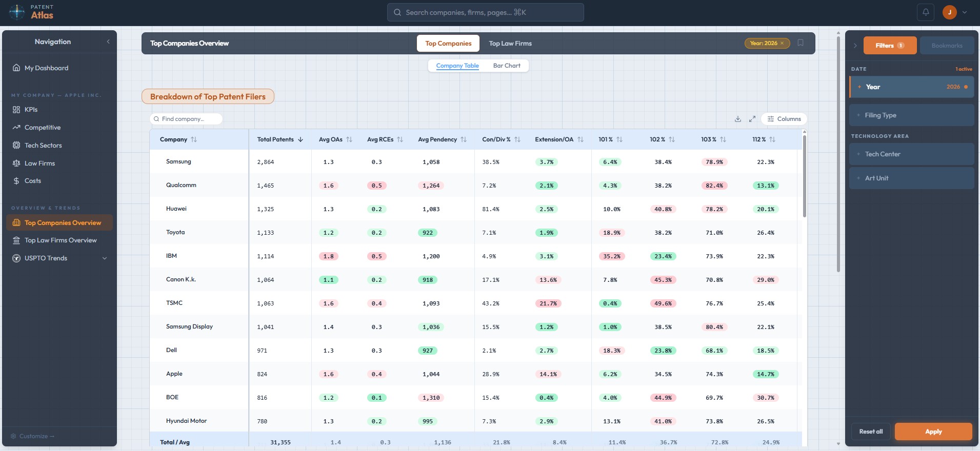Open the Bookmarks tab

[x=947, y=46]
